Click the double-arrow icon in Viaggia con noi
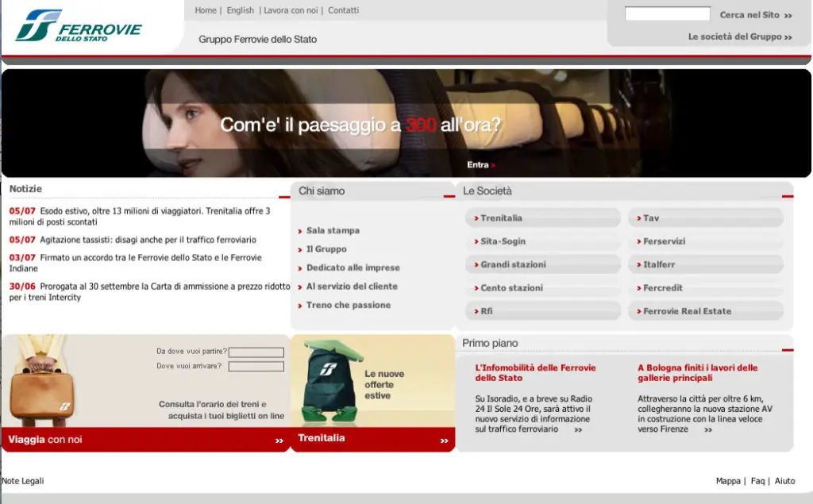813x504 pixels. (x=279, y=441)
